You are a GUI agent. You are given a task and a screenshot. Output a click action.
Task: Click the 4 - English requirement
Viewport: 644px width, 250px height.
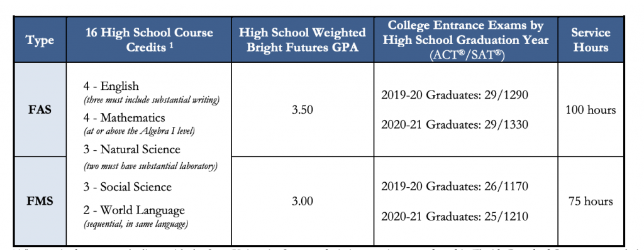click(111, 87)
